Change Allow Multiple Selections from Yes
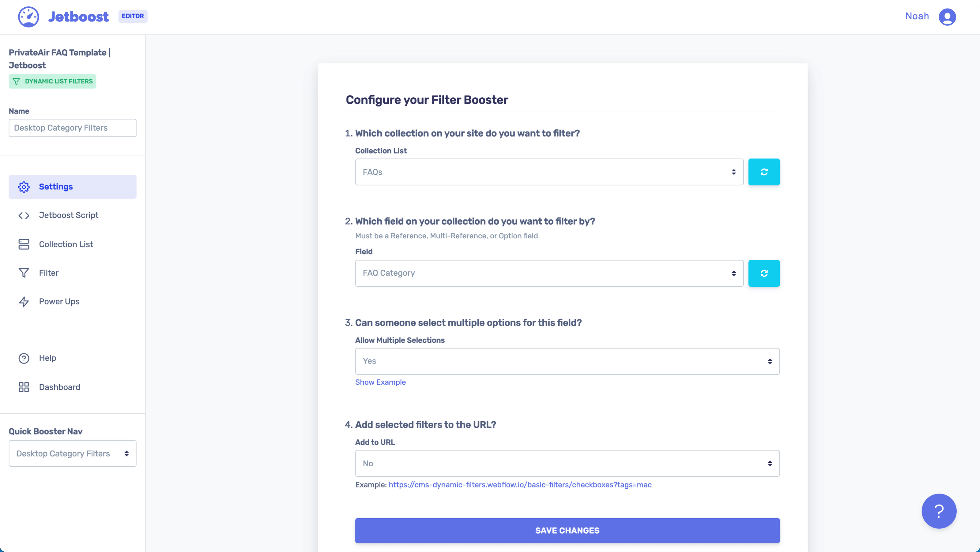Screen dimensions: 980x552 [x=567, y=361]
